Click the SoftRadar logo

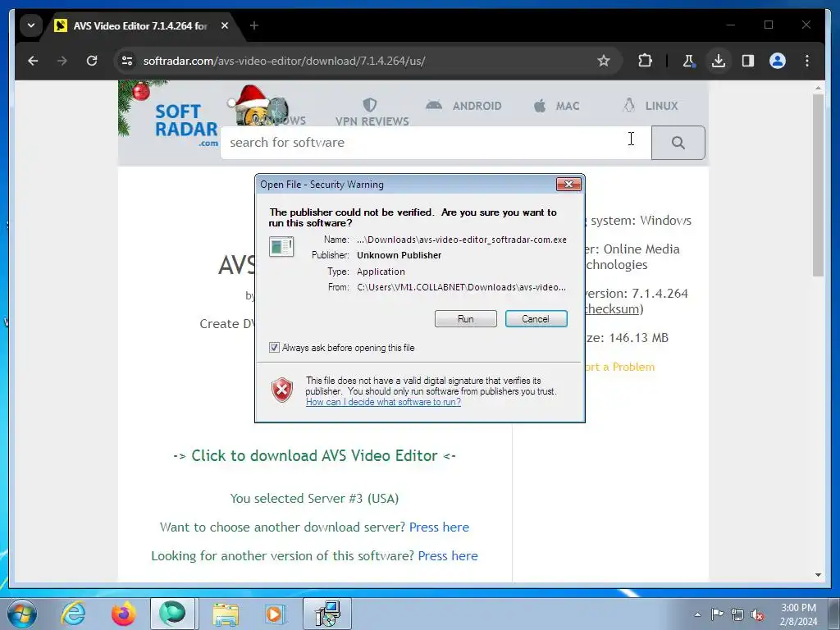click(186, 126)
